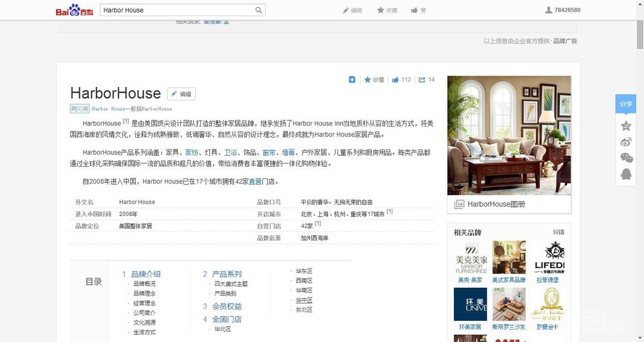Share to QQ from the sidebar
644x342 pixels.
pos(626,174)
